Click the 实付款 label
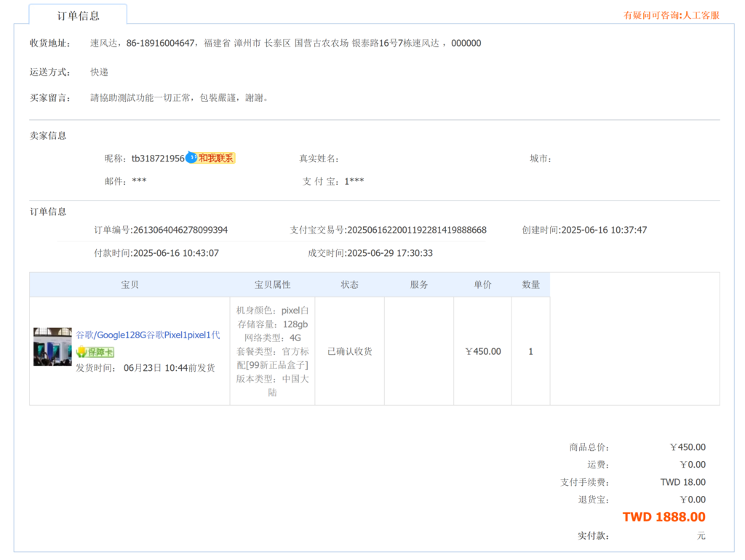This screenshot has height=560, width=745. (x=593, y=536)
